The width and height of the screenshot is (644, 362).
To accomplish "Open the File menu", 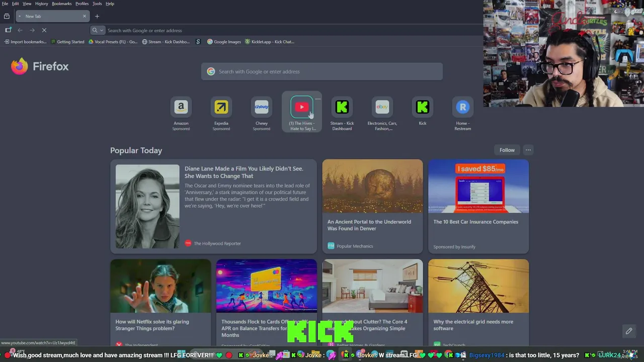I will pos(5,4).
